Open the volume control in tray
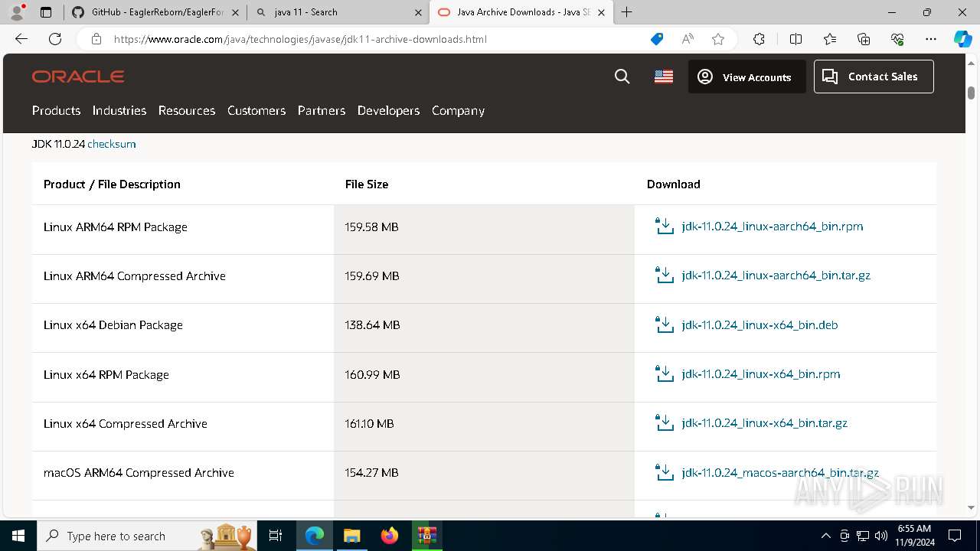Image resolution: width=980 pixels, height=551 pixels. pos(881,536)
